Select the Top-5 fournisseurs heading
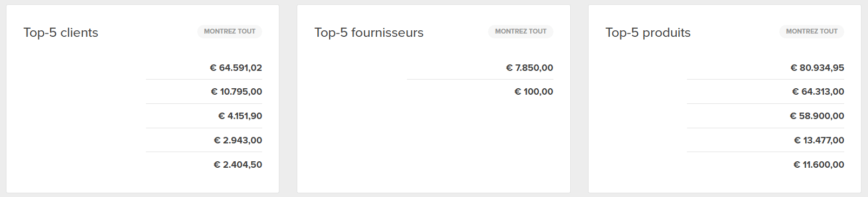Image resolution: width=868 pixels, height=197 pixels. coord(369,32)
